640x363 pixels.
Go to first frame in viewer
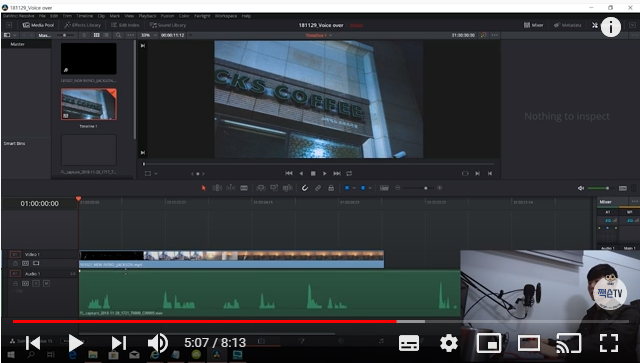point(289,174)
